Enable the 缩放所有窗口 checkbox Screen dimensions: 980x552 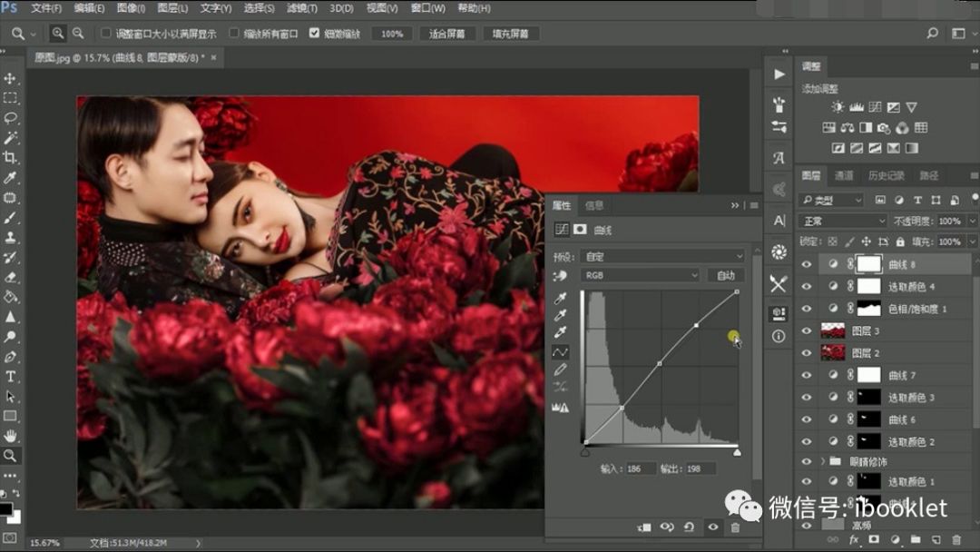click(x=234, y=34)
